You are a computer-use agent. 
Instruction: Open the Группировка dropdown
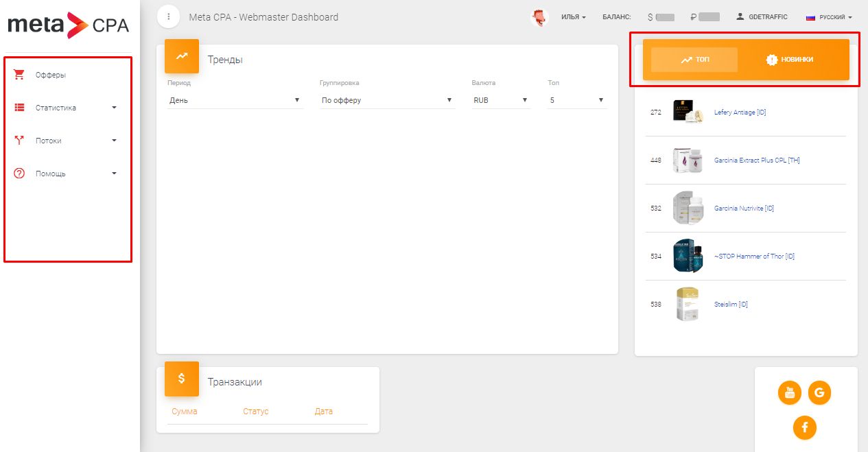[x=387, y=100]
